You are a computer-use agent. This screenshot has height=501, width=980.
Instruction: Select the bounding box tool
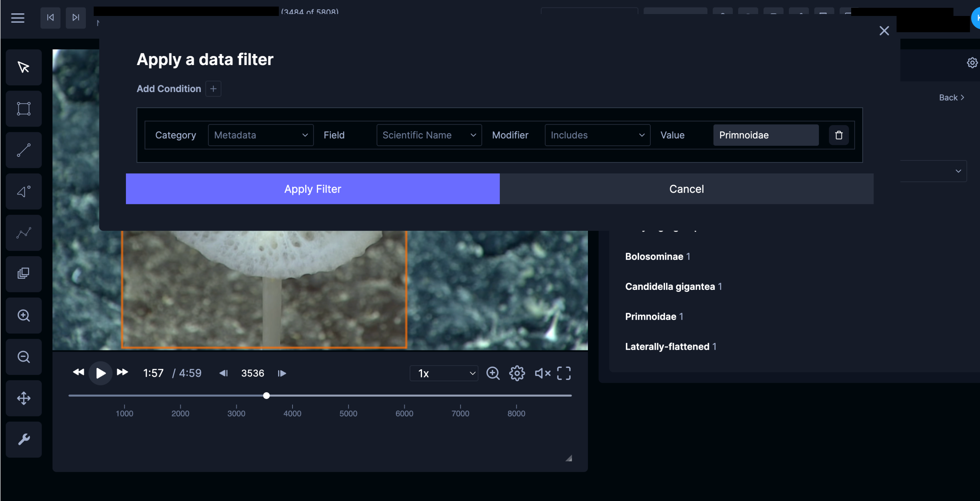pyautogui.click(x=23, y=109)
